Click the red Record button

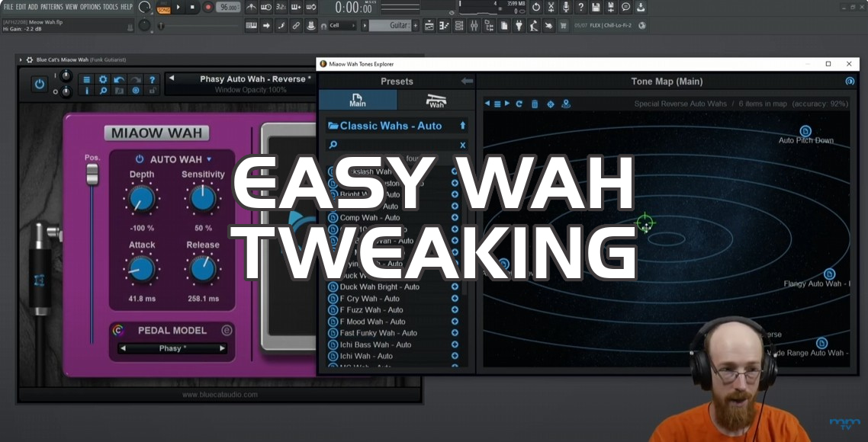[208, 7]
